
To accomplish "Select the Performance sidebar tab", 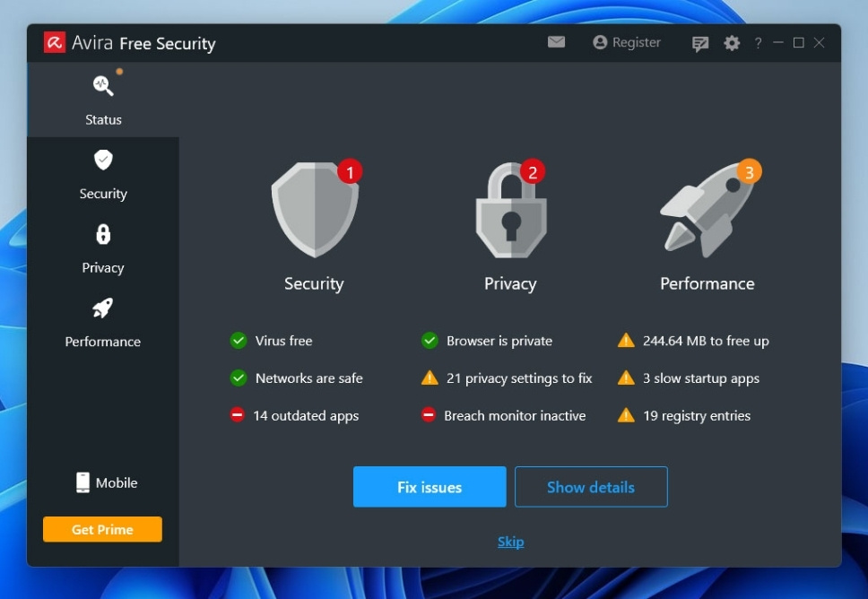I will tap(103, 322).
